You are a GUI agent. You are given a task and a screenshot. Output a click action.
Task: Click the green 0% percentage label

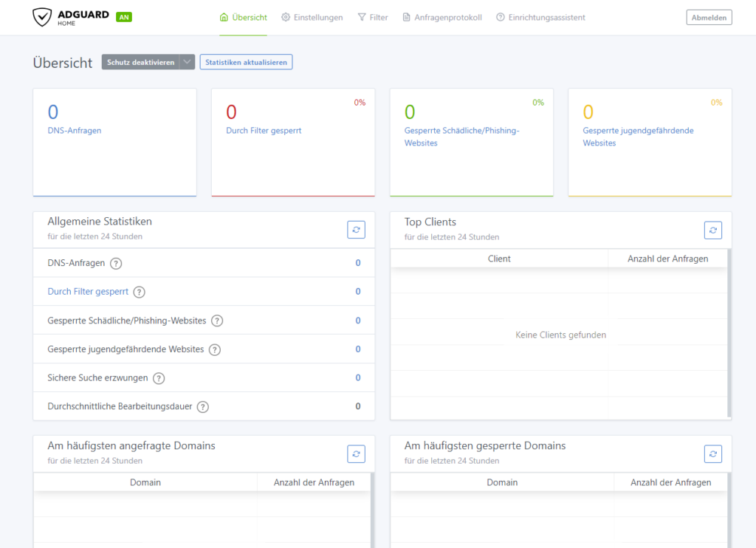tap(538, 102)
